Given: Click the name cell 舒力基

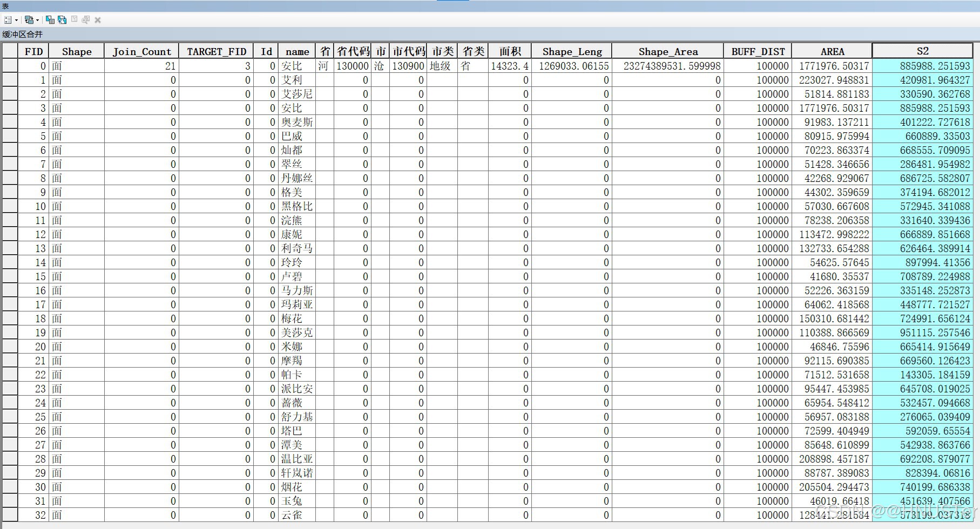Looking at the screenshot, I should point(297,417).
